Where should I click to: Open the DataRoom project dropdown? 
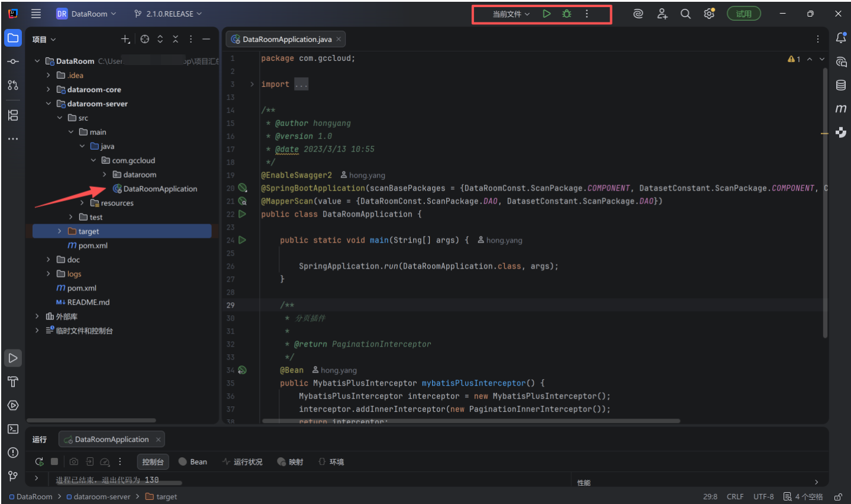pos(86,14)
